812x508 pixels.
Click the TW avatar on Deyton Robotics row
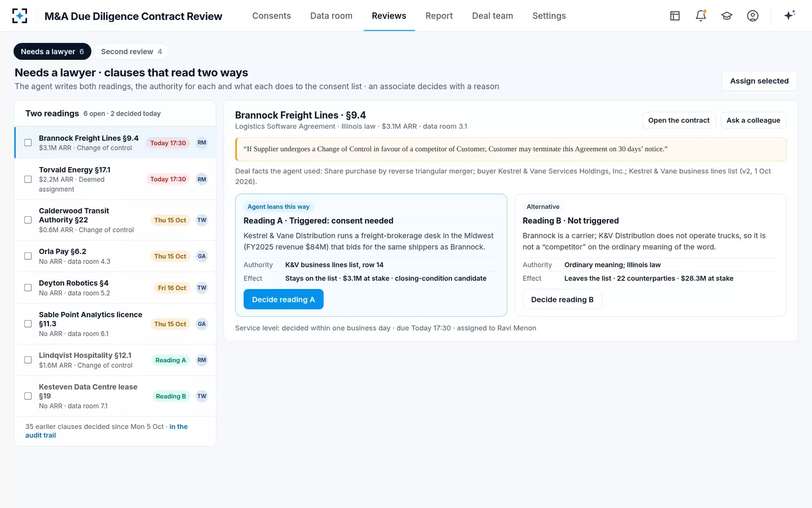click(202, 288)
